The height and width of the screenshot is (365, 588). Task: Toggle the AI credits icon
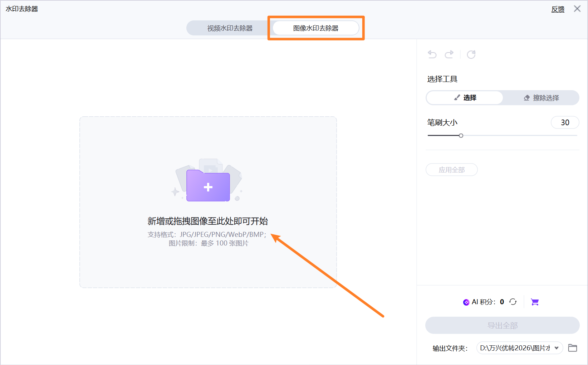(466, 302)
